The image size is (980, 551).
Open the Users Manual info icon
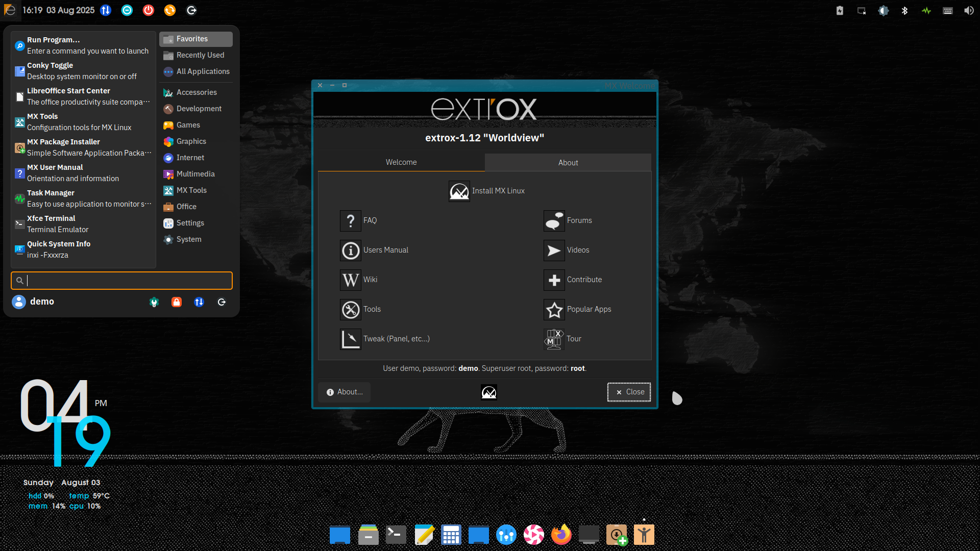point(351,251)
